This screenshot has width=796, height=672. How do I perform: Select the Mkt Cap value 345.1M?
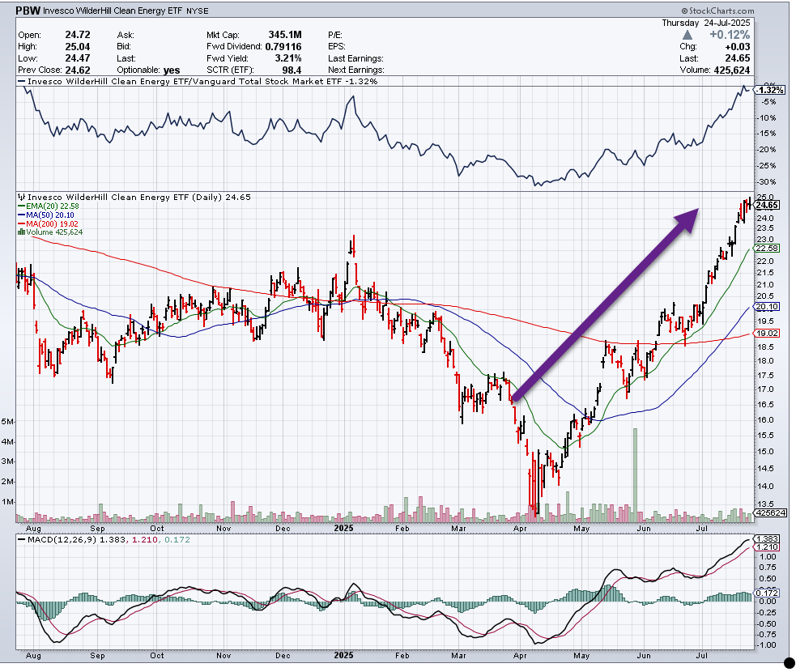(x=285, y=35)
